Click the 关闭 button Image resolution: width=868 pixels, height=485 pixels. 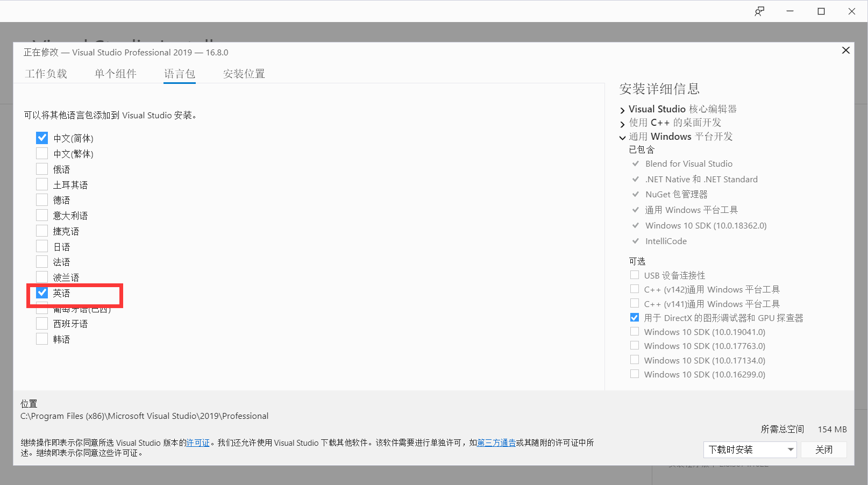(x=824, y=450)
